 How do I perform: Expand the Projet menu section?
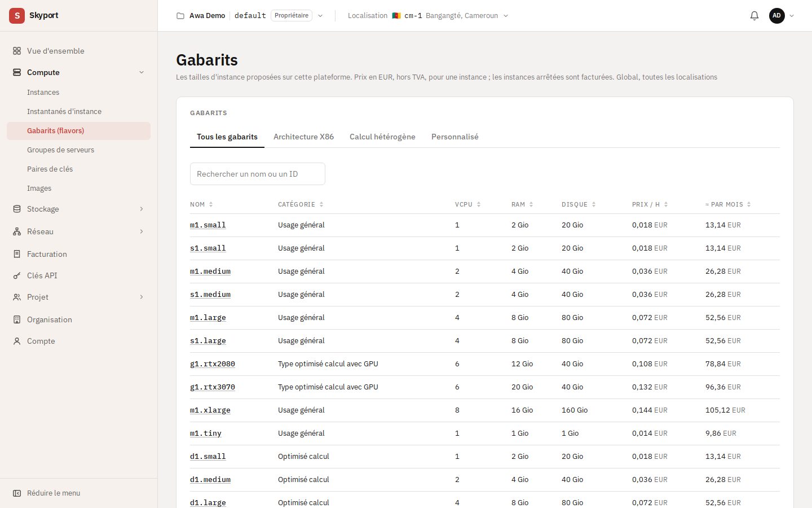(x=142, y=297)
